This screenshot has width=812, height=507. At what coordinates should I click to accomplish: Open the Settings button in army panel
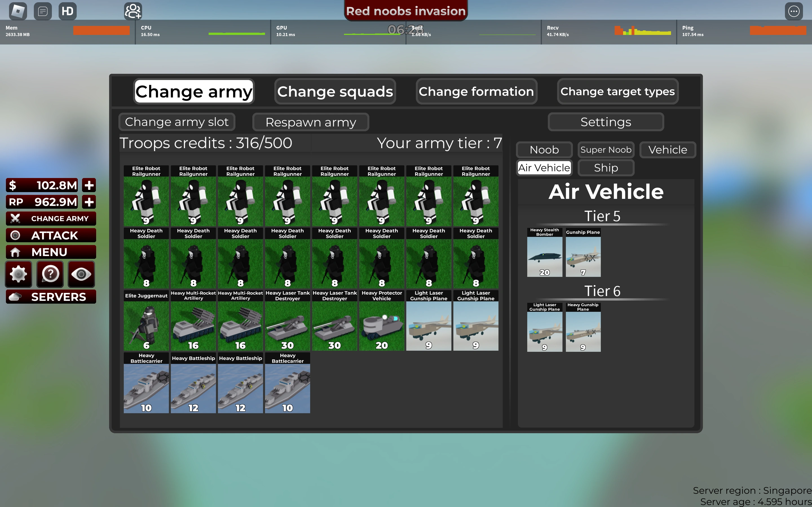(x=606, y=122)
